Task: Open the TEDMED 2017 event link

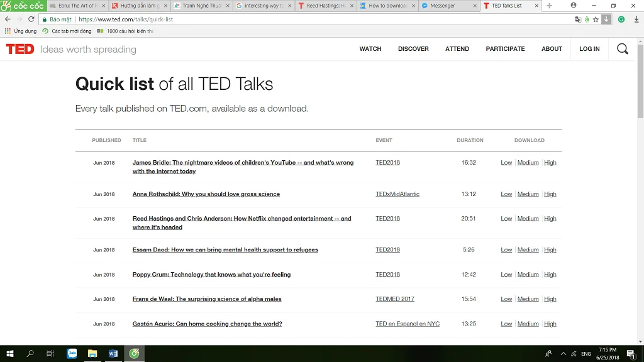Action: click(395, 299)
